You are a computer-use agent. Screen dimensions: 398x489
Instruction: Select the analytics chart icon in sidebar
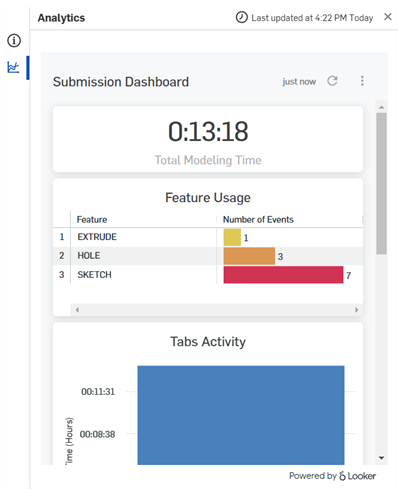(13, 67)
